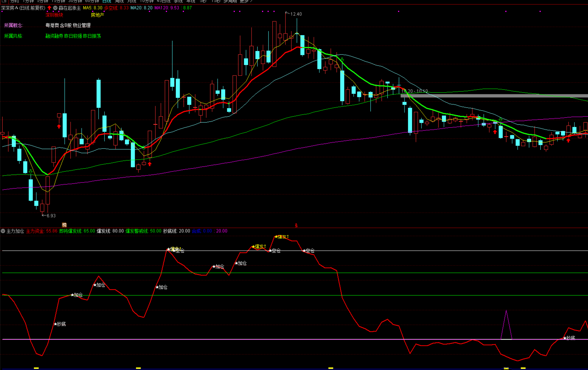Screen dimensions: 588x370
Task: Click the 6.93 low price label
Action: 51,216
